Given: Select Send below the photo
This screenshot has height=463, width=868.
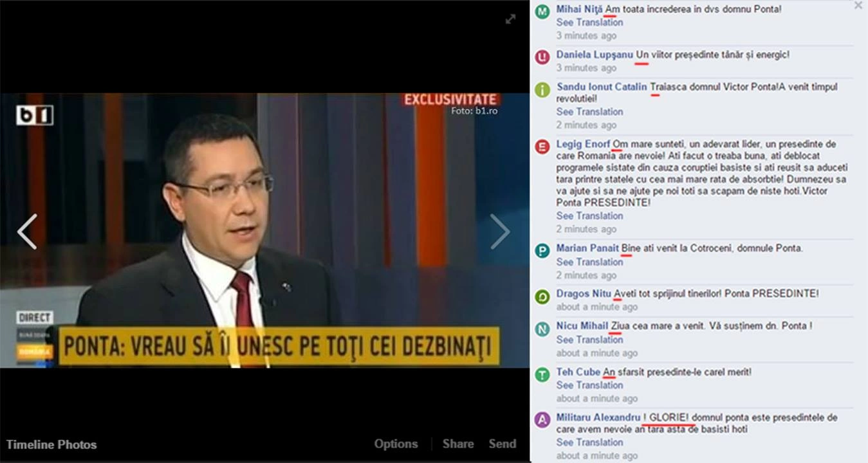Looking at the screenshot, I should pyautogui.click(x=503, y=444).
